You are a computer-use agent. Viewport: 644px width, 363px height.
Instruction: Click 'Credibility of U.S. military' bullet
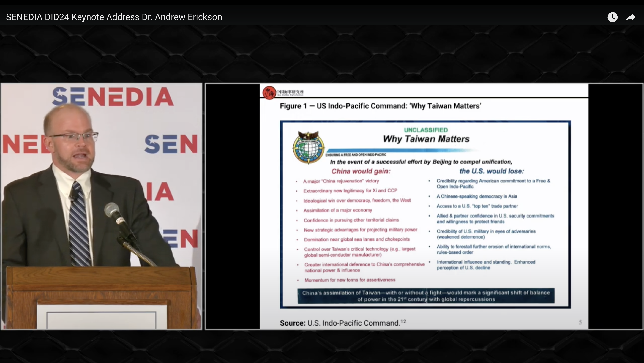[486, 234]
